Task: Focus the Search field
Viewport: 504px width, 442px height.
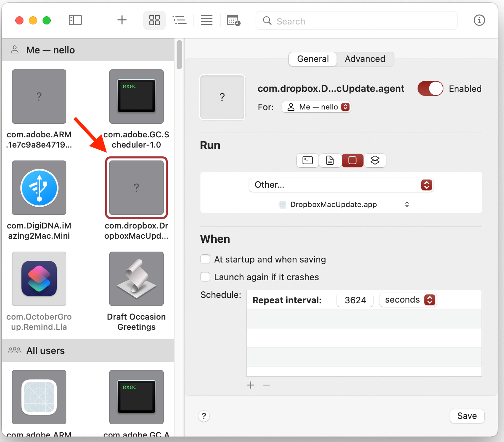Action: click(x=356, y=21)
